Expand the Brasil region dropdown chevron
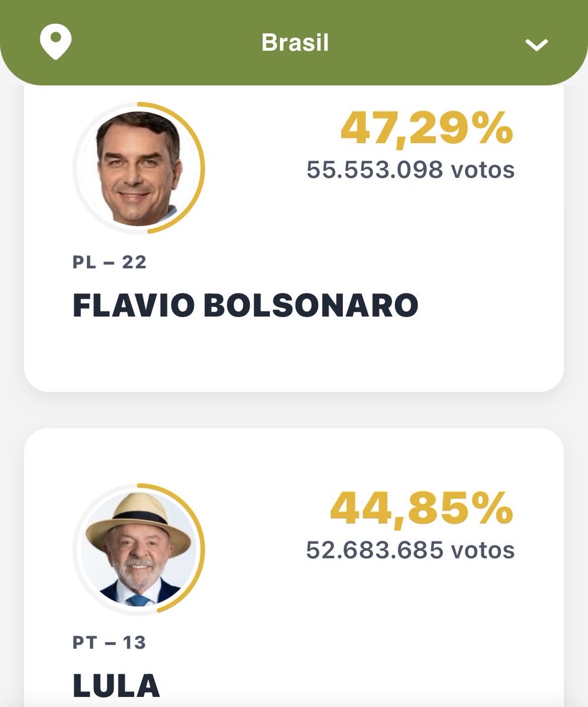 (x=537, y=44)
